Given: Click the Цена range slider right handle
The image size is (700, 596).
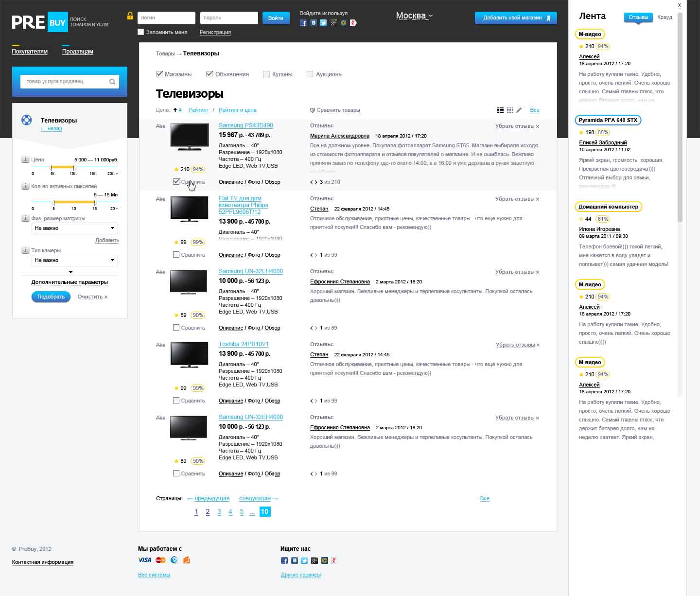Looking at the screenshot, I should pos(74,167).
